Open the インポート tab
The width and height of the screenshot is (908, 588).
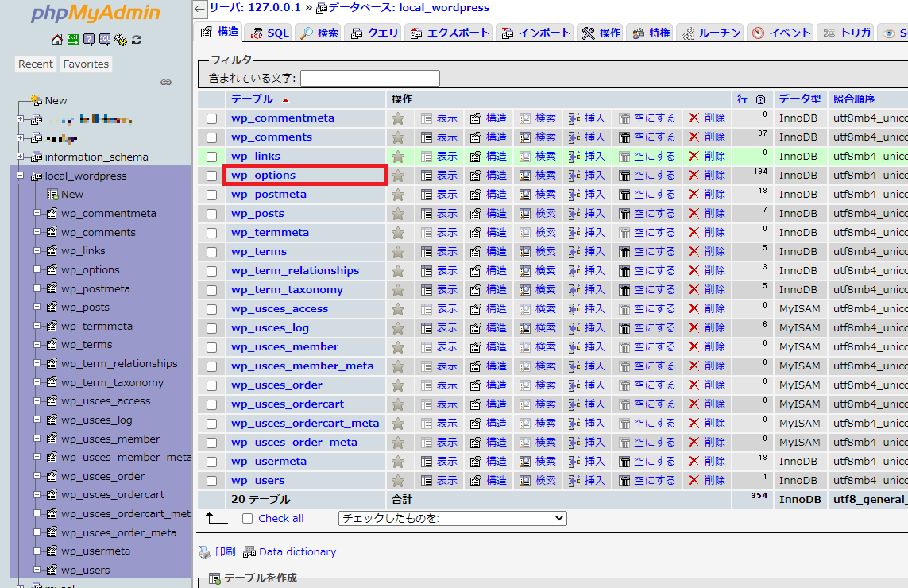coord(535,33)
